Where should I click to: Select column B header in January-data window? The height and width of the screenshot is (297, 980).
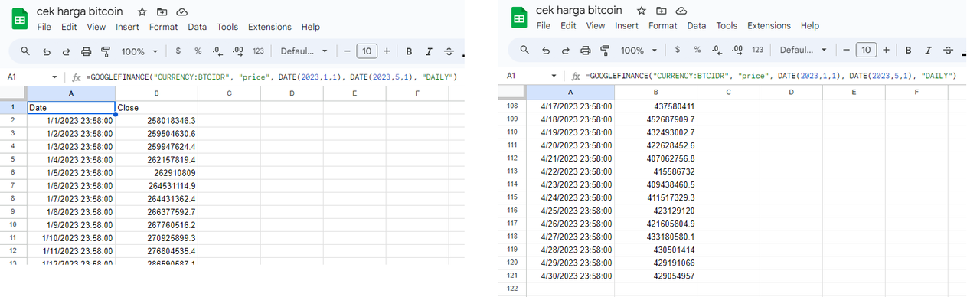tap(156, 93)
